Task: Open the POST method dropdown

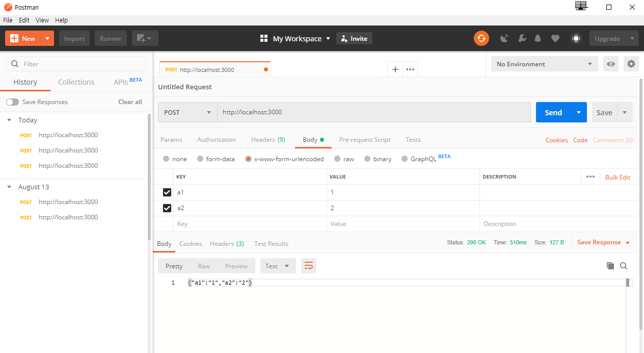Action: [x=187, y=112]
